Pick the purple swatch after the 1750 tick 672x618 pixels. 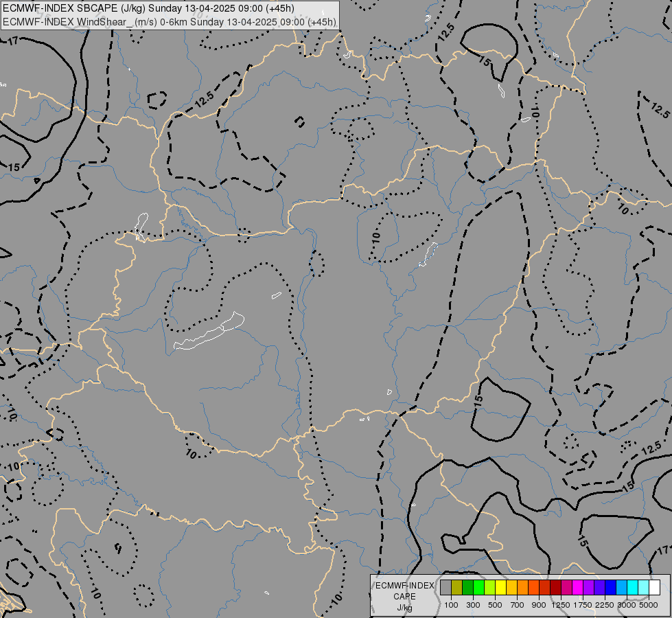click(588, 587)
